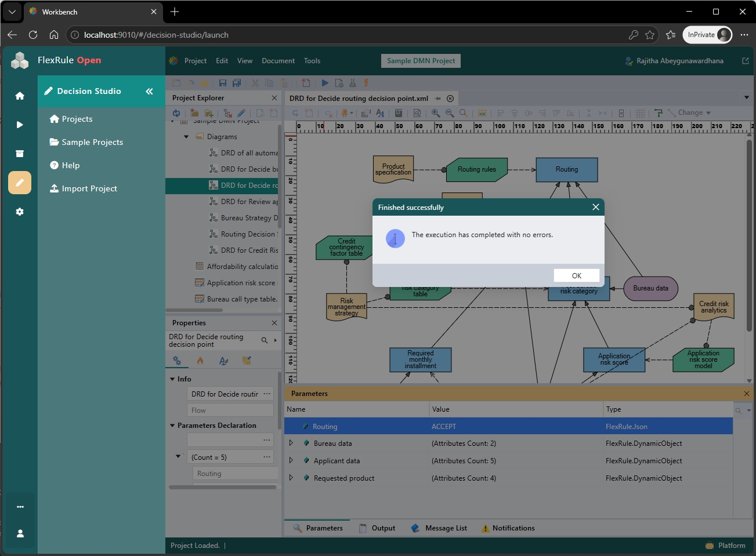The height and width of the screenshot is (556, 756).
Task: Click ellipsis button beside (Count = 5)
Action: [267, 457]
